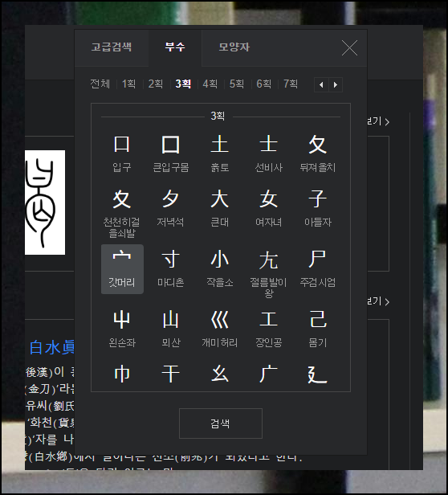The width and height of the screenshot is (448, 495).
Task: Filter radicals by 1획
Action: coord(128,84)
